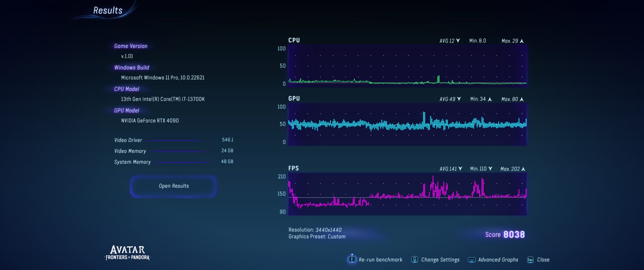Click the Results heading
The width and height of the screenshot is (644, 270).
coord(108,10)
